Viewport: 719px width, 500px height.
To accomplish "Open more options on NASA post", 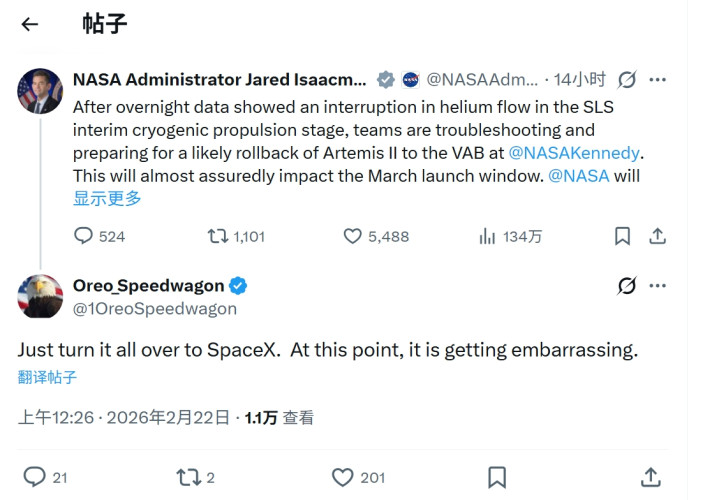I will click(x=657, y=79).
